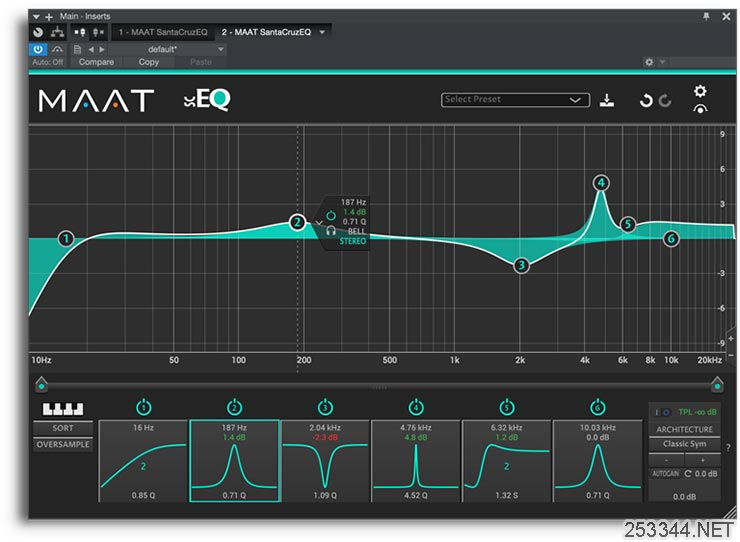Change STEREO channel mode in popup
This screenshot has width=740, height=542.
coord(353,241)
